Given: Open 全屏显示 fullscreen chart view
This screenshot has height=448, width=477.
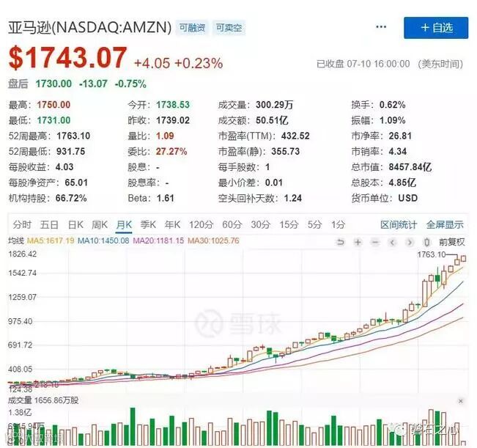Looking at the screenshot, I should click(x=445, y=225).
